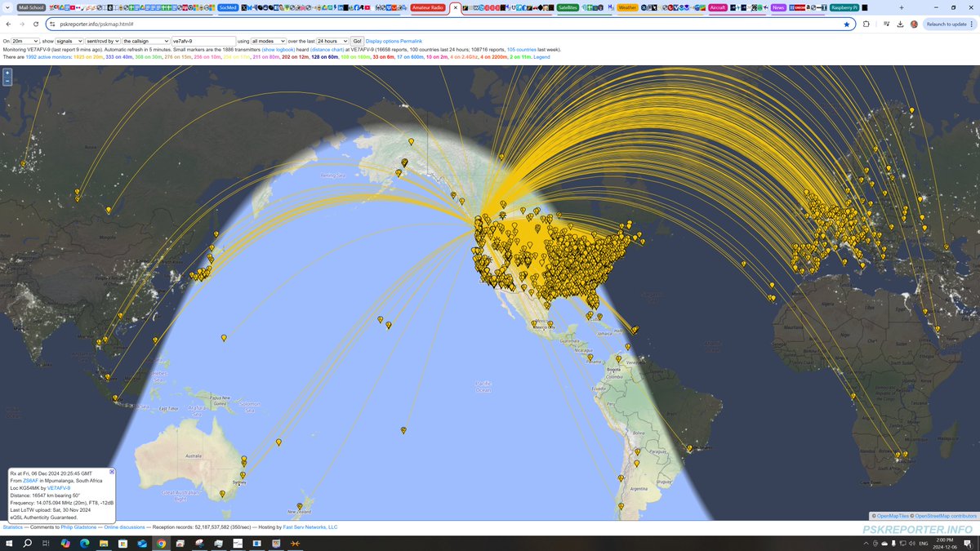This screenshot has height=551, width=980.
Task: Click the distance chart link
Action: click(327, 49)
